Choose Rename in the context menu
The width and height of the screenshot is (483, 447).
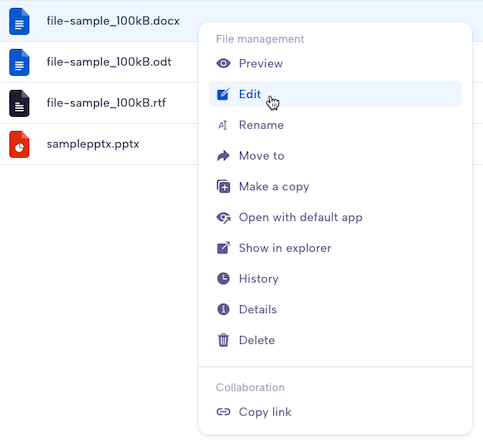335,125
